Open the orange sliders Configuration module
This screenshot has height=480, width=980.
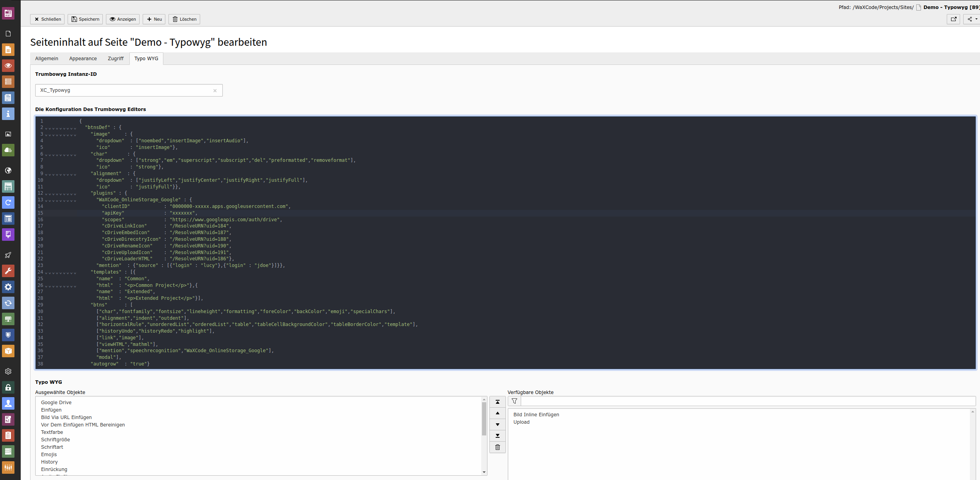coord(8,467)
